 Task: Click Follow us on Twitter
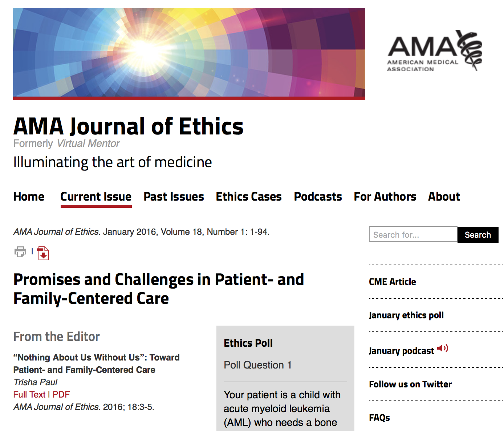click(410, 384)
